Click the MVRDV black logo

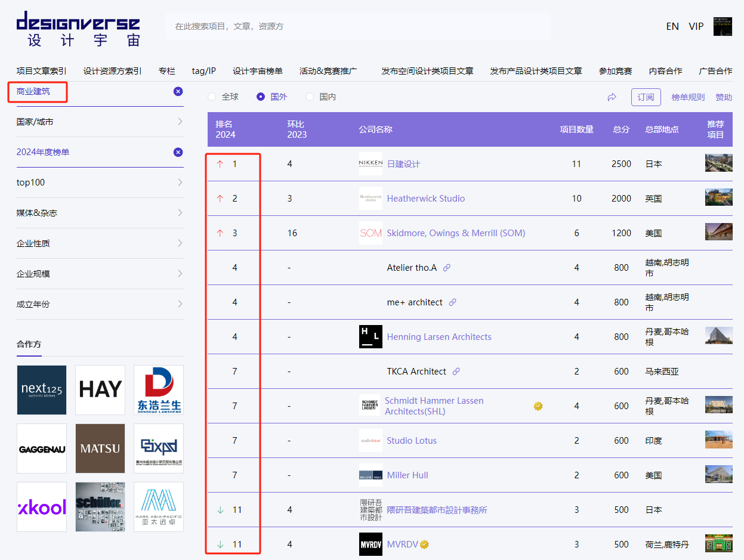tap(371, 544)
